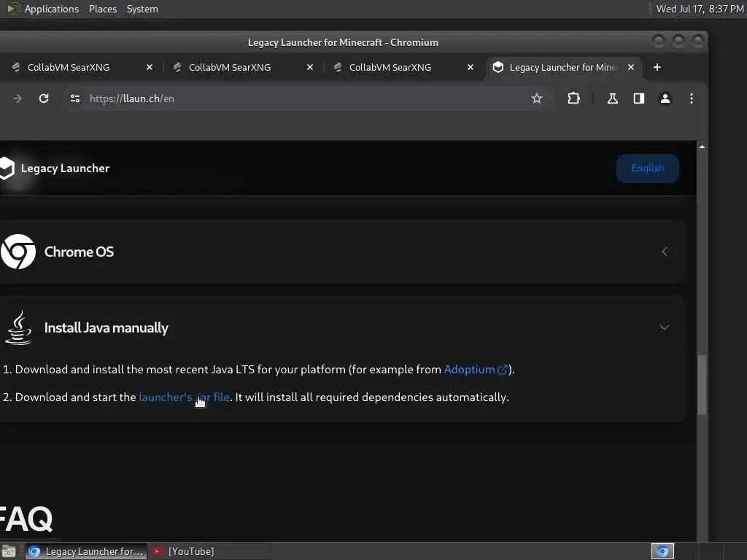Viewport: 747px width, 560px height.
Task: Close the Legacy Launcher tab
Action: click(631, 67)
